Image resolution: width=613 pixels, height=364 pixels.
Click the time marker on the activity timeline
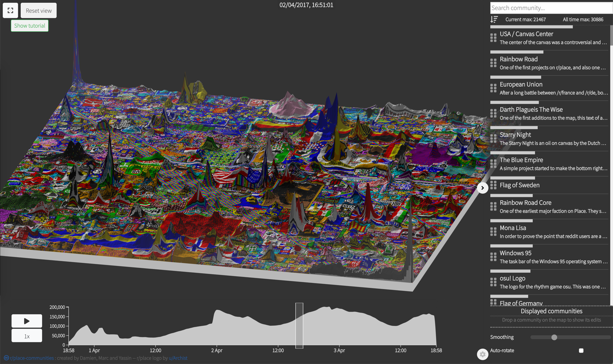[x=299, y=326]
